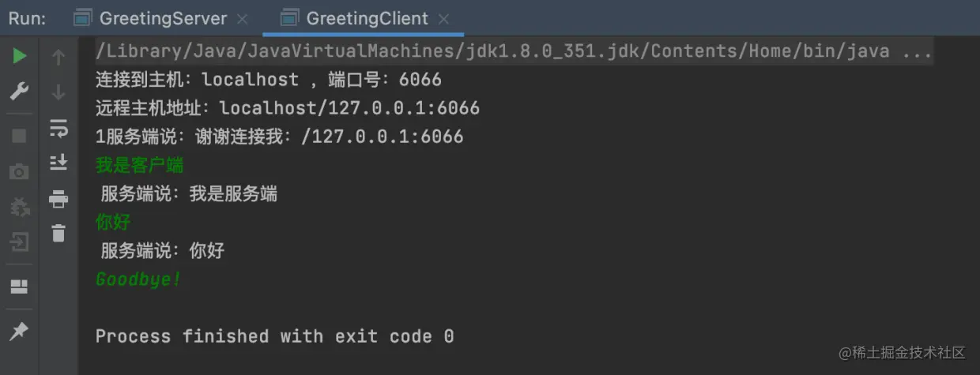The image size is (980, 375).
Task: Toggle soft-wrap for console output
Action: pyautogui.click(x=58, y=128)
